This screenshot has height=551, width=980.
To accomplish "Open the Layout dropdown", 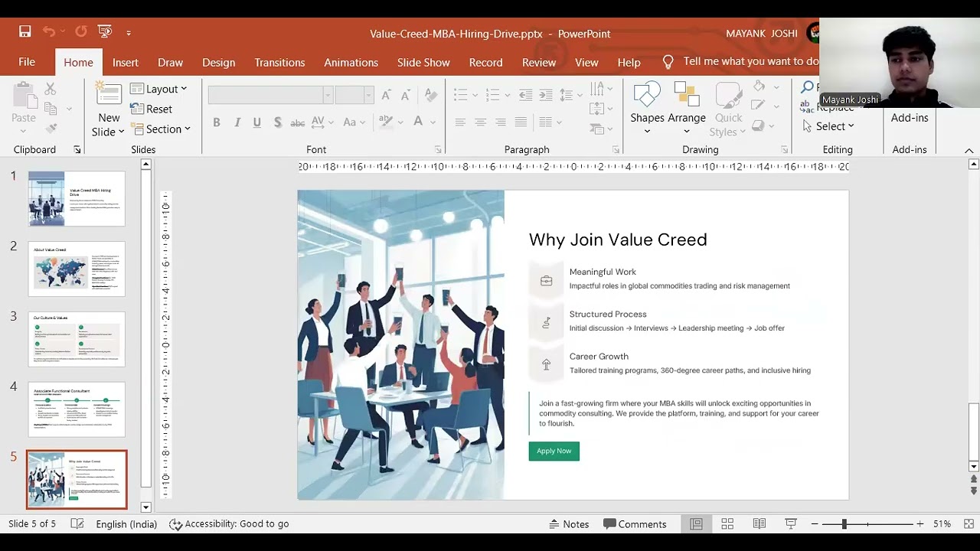I will click(158, 89).
